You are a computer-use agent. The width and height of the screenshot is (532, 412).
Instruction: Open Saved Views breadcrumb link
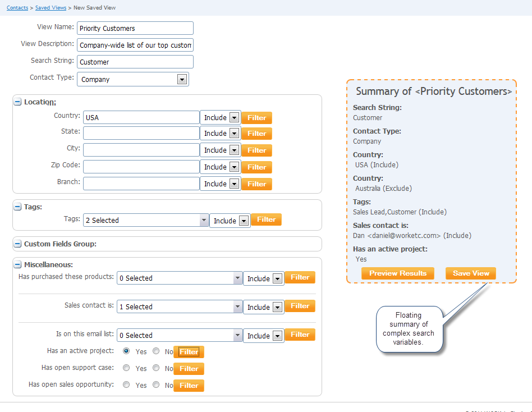pos(51,8)
